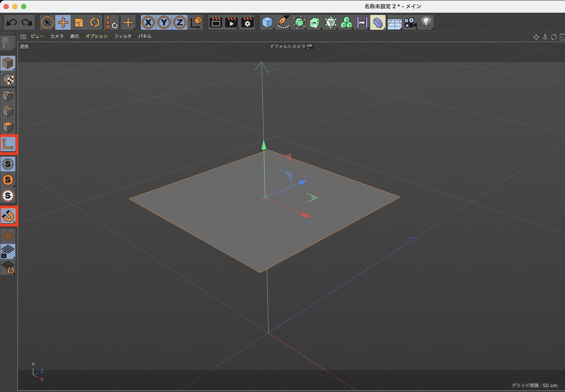Image resolution: width=565 pixels, height=392 pixels.
Task: Select the Scale tool
Action: coord(79,22)
